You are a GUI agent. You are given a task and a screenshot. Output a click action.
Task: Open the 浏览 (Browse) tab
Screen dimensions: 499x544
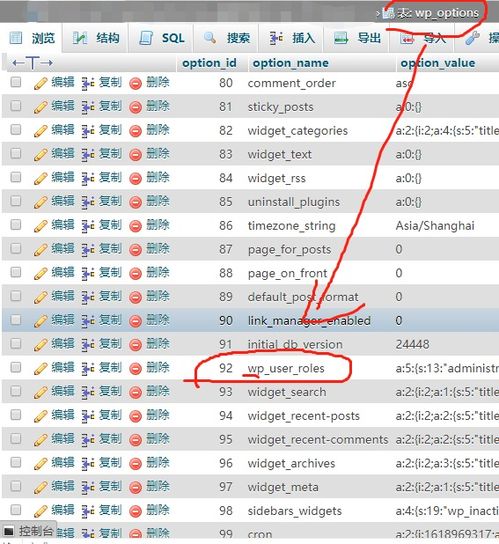point(32,38)
